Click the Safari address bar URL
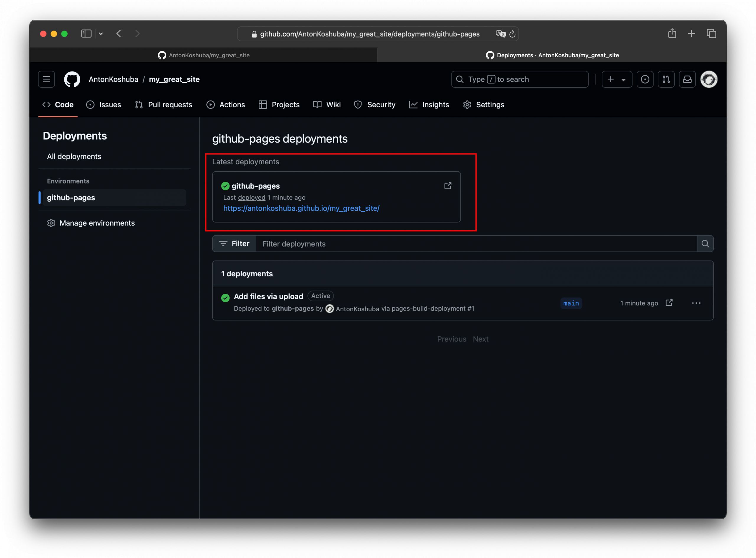The image size is (756, 558). [369, 34]
